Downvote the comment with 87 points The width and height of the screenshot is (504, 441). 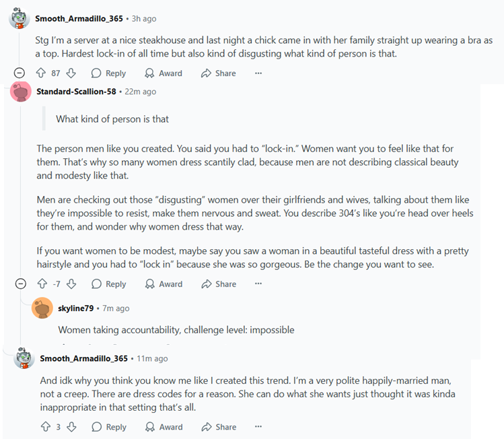pos(71,73)
